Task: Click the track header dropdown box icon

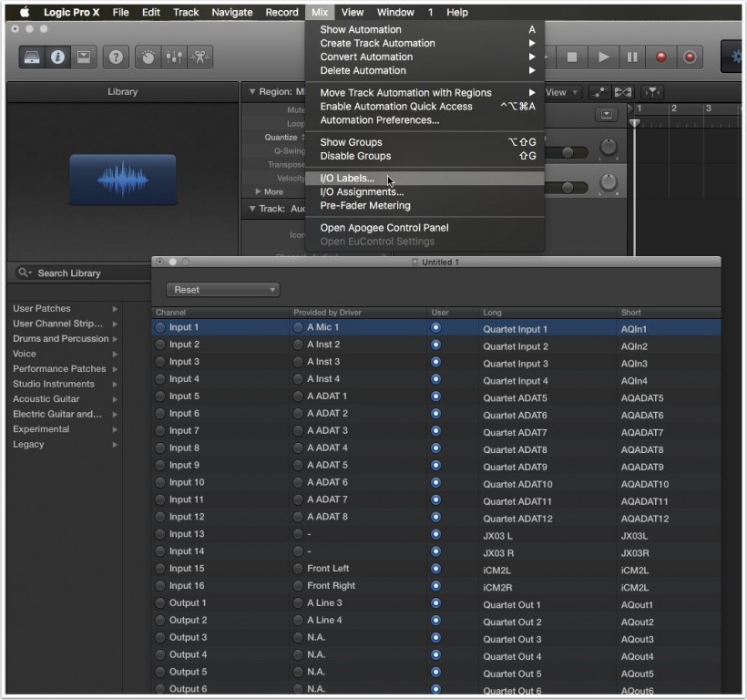Action: (x=607, y=114)
